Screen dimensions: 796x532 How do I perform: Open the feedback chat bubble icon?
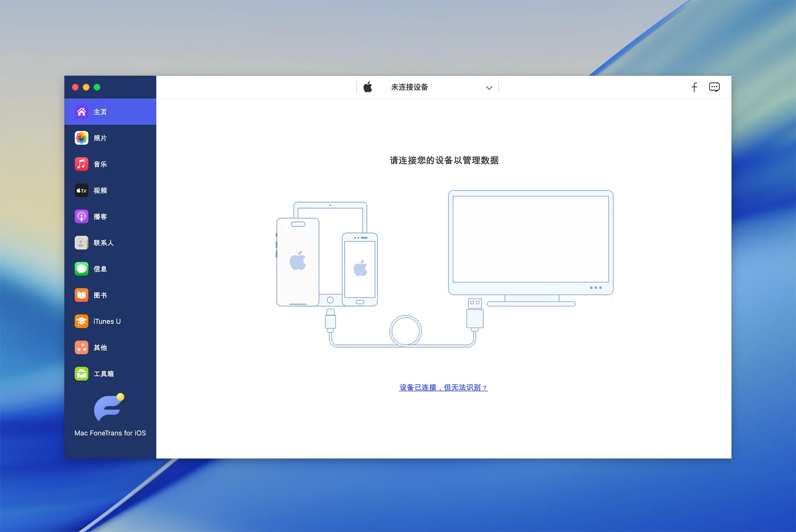714,87
